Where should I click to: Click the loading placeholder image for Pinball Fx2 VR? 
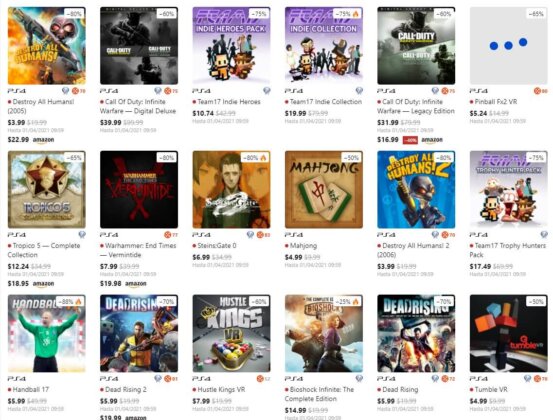(x=509, y=46)
